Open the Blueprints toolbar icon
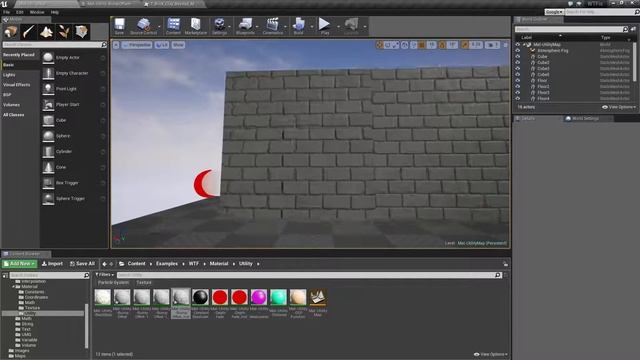The width and height of the screenshot is (640, 360). click(245, 26)
